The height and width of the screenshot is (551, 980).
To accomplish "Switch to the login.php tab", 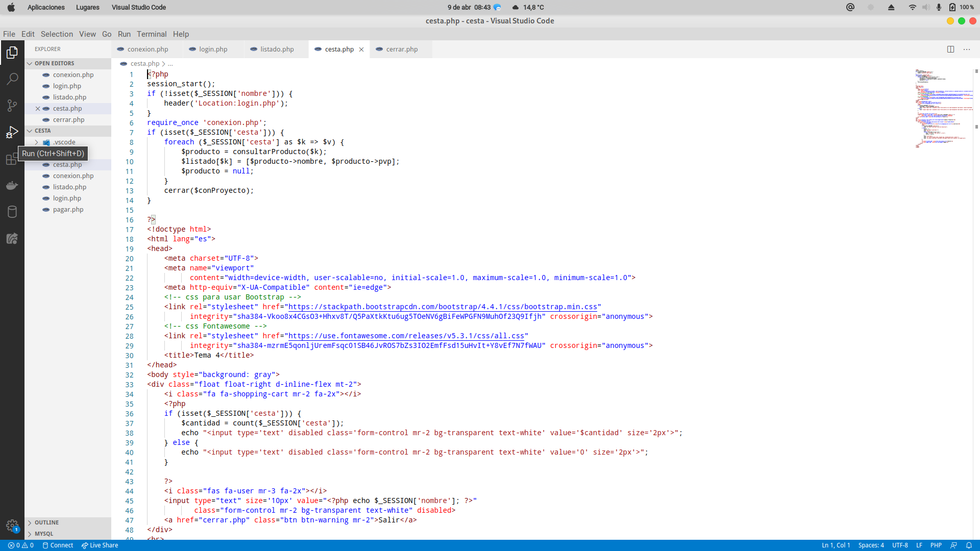I will pyautogui.click(x=213, y=49).
